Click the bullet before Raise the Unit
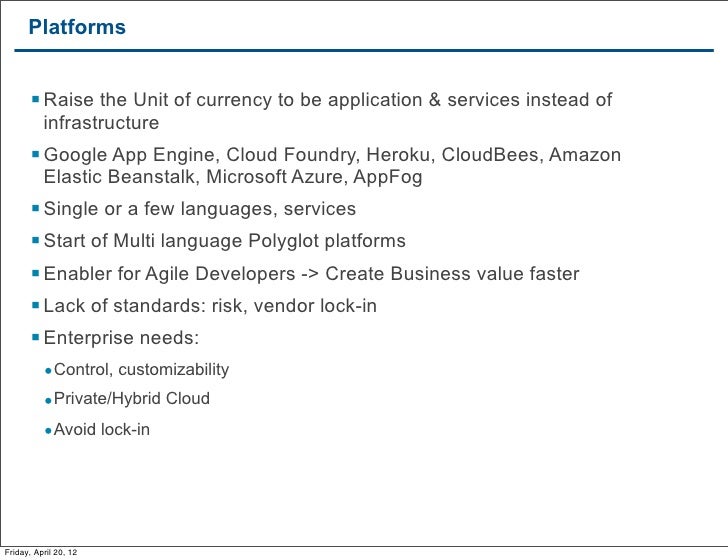This screenshot has width=728, height=560. click(36, 100)
